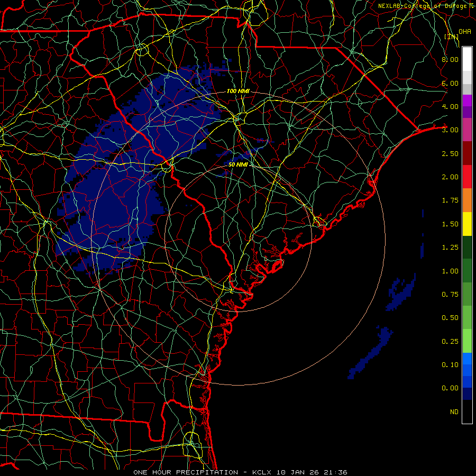Click the "ONE HOUR PRECIPITATION" title text
This screenshot has width=476, height=476.
click(186, 472)
